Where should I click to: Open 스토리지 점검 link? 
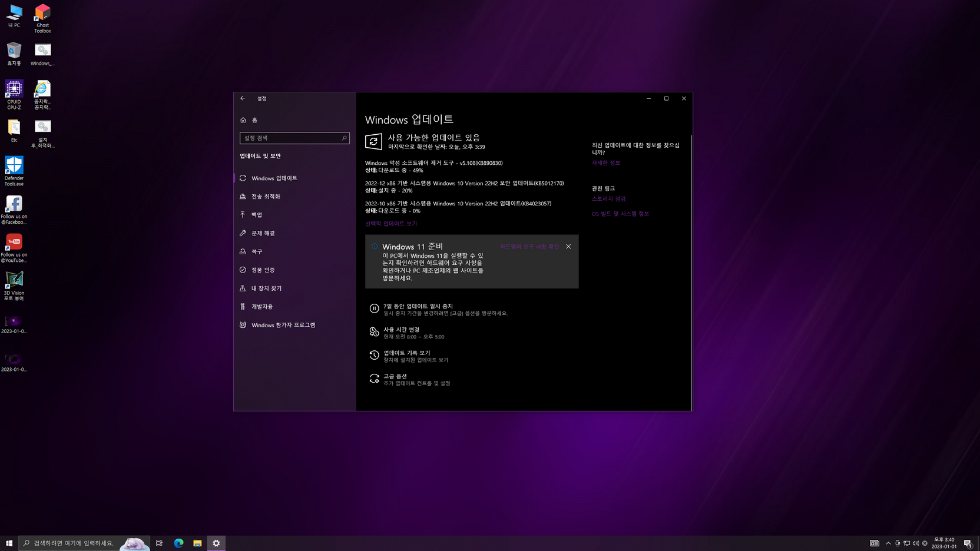tap(609, 199)
